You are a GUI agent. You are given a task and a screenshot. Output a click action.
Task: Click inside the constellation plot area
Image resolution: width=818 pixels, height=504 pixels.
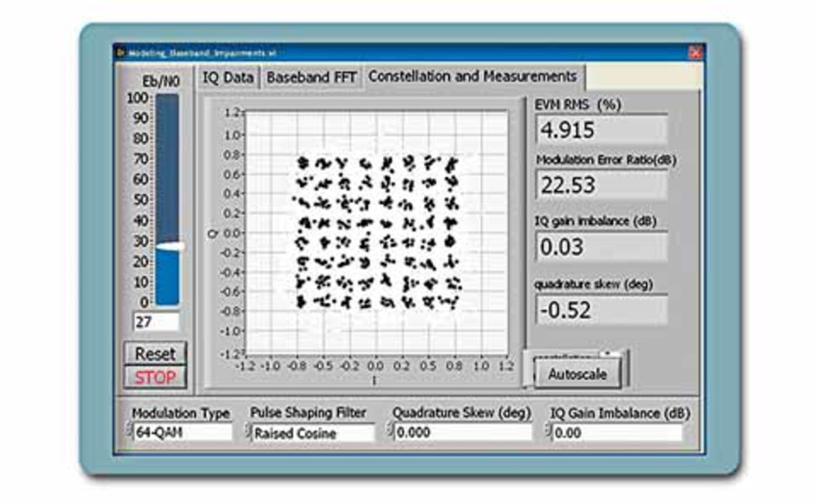(x=375, y=232)
